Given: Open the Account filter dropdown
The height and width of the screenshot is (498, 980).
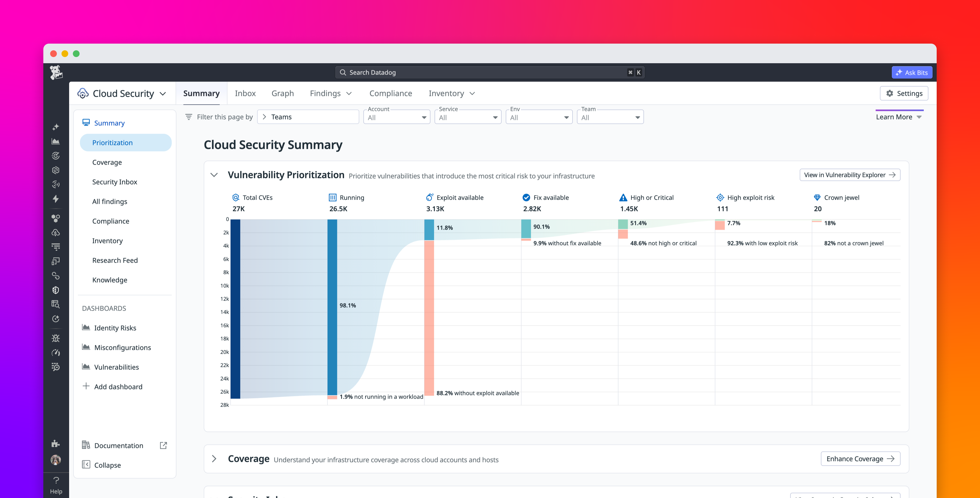Looking at the screenshot, I should point(397,117).
